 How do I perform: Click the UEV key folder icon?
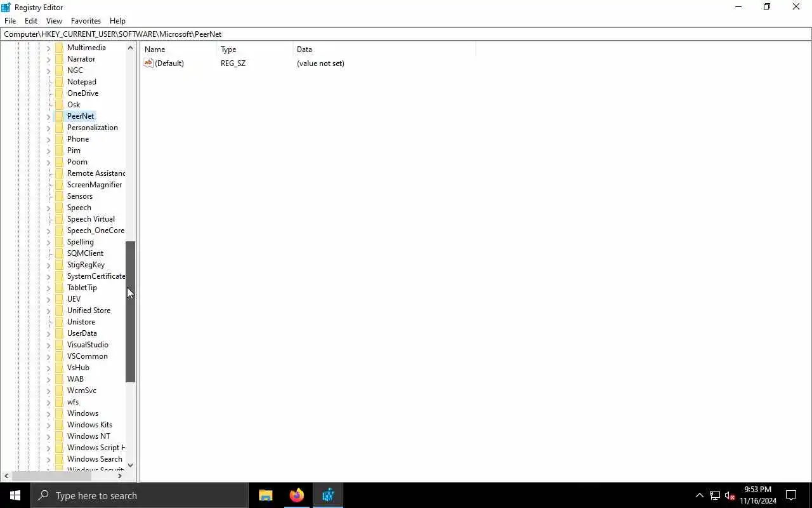click(x=59, y=299)
